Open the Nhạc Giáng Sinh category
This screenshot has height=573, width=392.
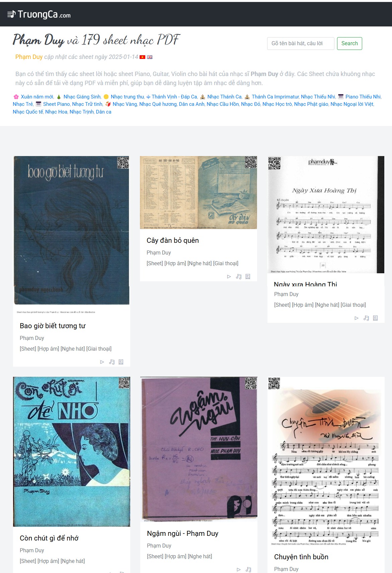tap(82, 97)
